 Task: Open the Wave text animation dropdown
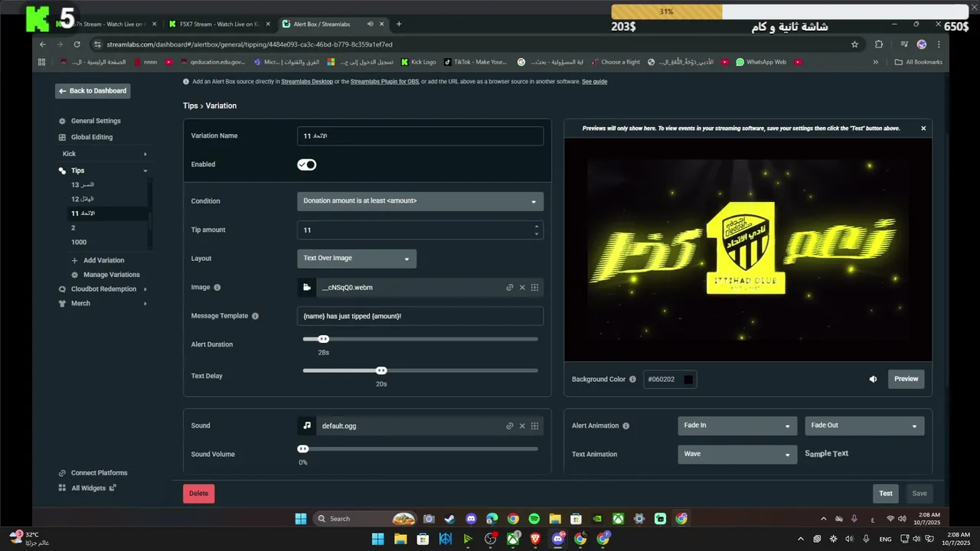click(x=737, y=455)
